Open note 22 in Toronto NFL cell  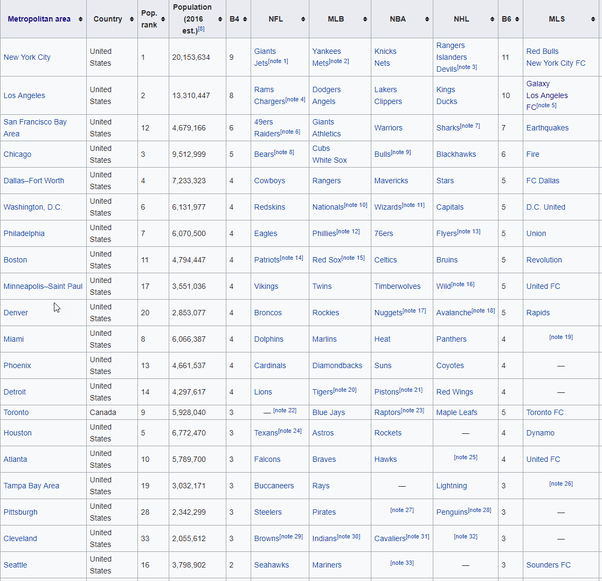pos(285,411)
